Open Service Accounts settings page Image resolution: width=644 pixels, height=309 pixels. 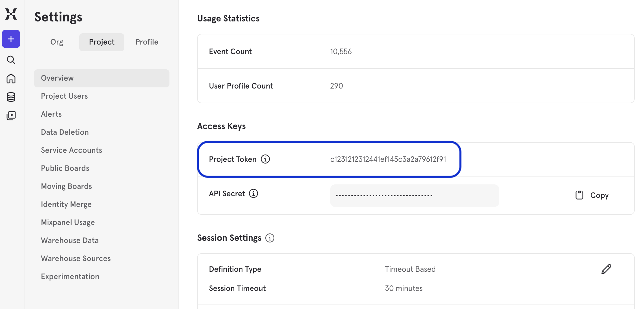[71, 150]
